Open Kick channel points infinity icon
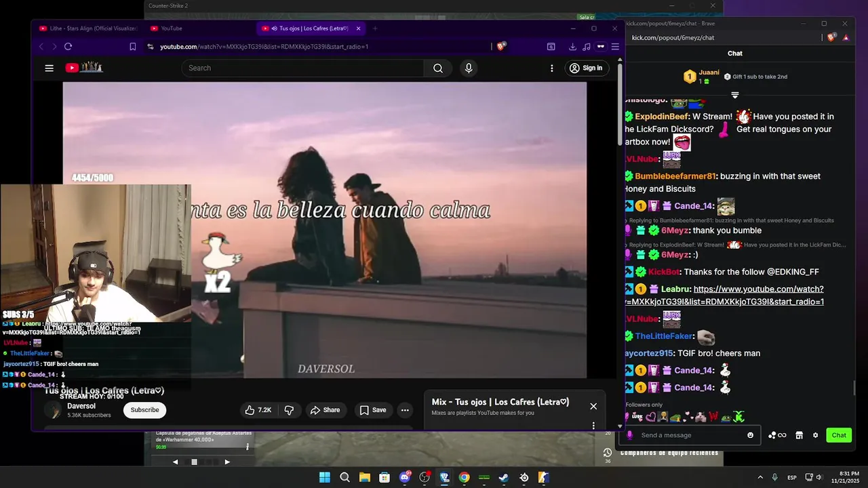 click(x=778, y=435)
